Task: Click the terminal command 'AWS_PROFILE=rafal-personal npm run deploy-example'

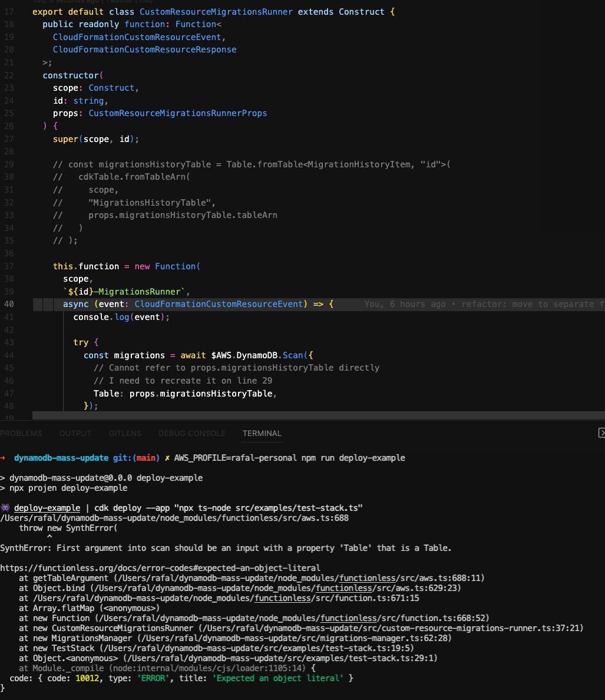Action: (290, 458)
